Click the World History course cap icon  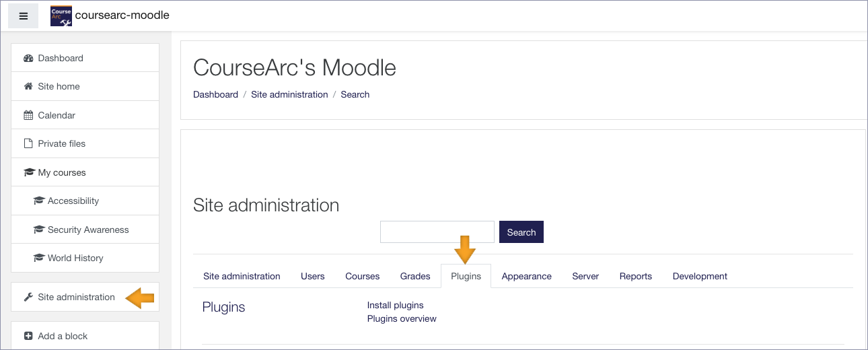(38, 258)
